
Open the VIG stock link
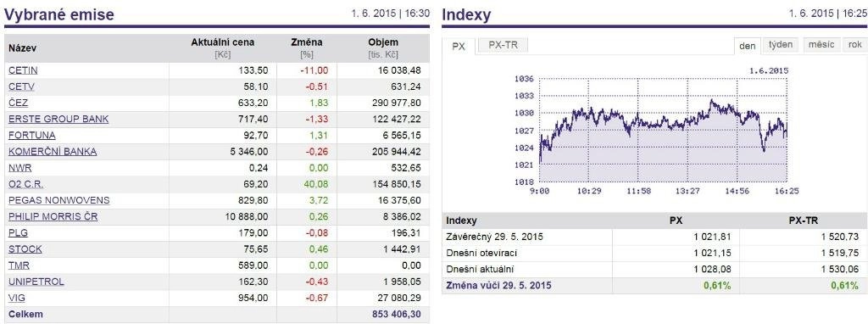pos(17,298)
